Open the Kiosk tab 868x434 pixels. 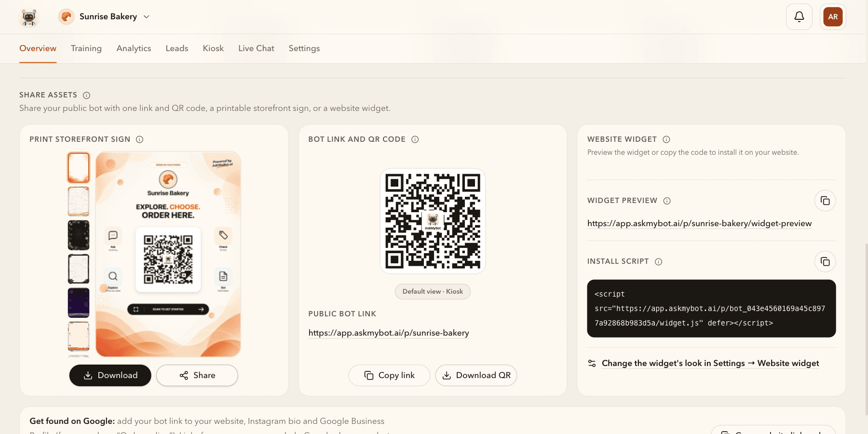point(213,48)
